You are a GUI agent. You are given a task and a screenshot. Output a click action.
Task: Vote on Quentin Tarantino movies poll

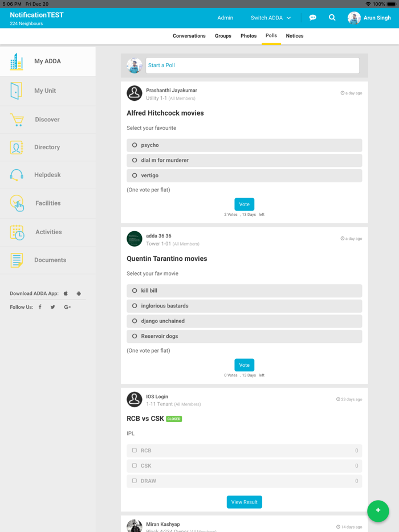(x=244, y=365)
